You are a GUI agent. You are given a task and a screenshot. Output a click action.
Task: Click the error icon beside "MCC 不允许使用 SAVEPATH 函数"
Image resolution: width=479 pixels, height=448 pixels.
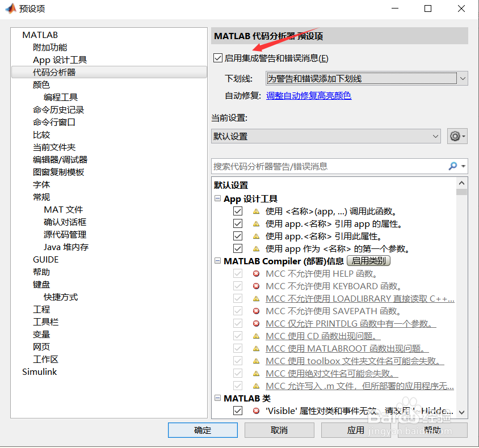[256, 311]
